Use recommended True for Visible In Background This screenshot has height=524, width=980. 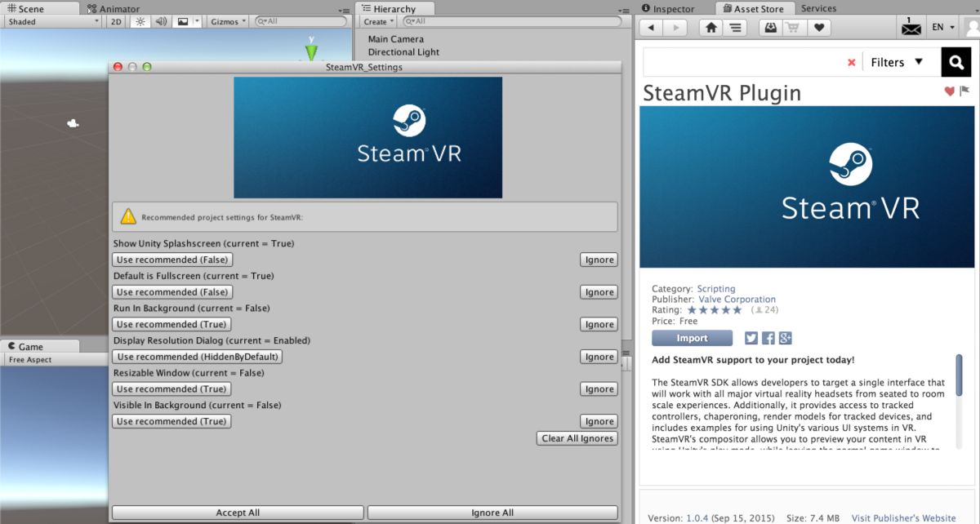pyautogui.click(x=171, y=421)
